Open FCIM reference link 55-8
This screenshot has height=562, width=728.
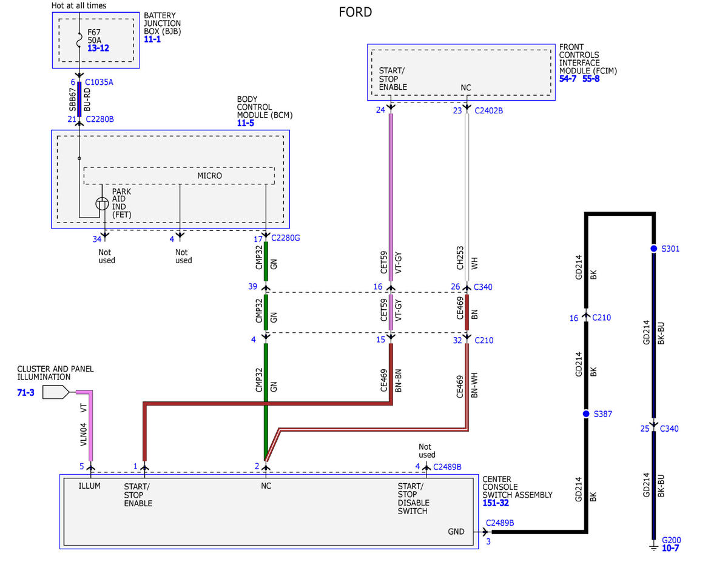(x=591, y=79)
